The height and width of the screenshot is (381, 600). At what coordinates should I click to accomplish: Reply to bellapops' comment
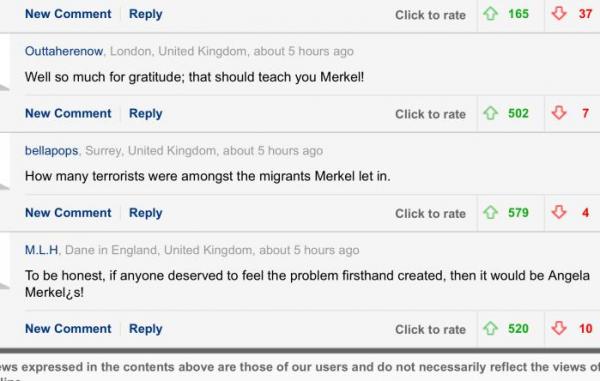(145, 213)
